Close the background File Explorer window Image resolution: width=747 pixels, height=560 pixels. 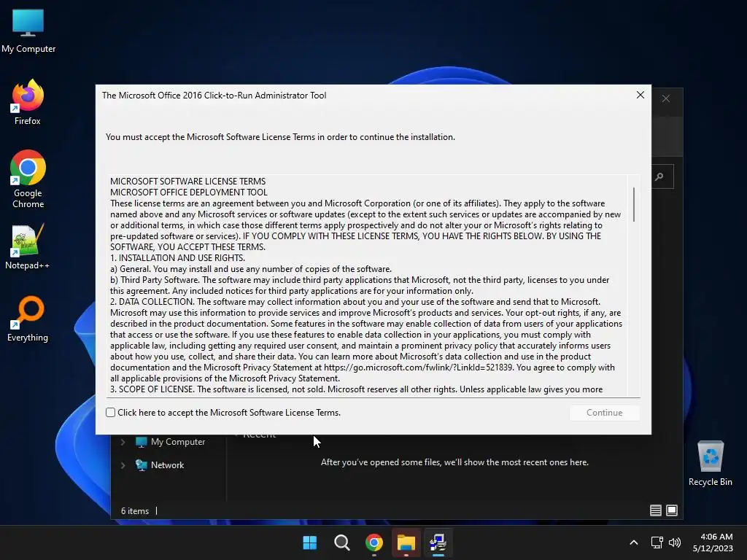(x=666, y=98)
